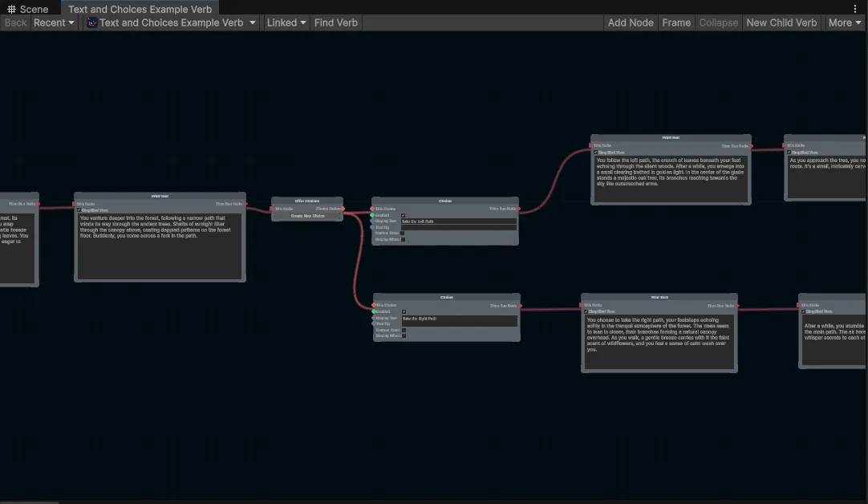Click the Then Run Node port of the 'venture deeper' node
Image resolution: width=868 pixels, height=504 pixels.
click(245, 204)
